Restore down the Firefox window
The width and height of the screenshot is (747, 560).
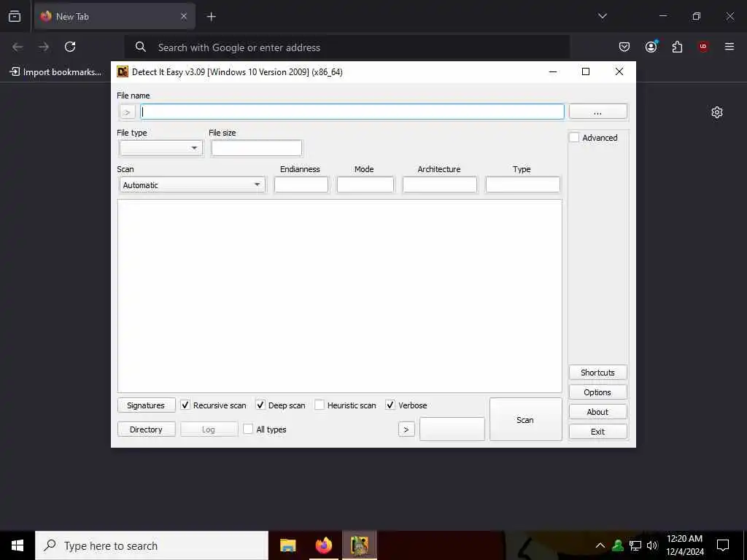697,17
